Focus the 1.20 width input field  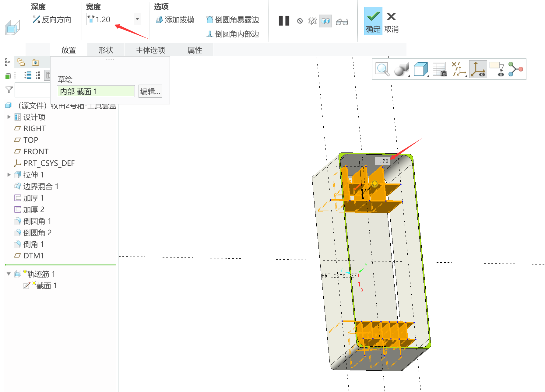[x=110, y=19]
